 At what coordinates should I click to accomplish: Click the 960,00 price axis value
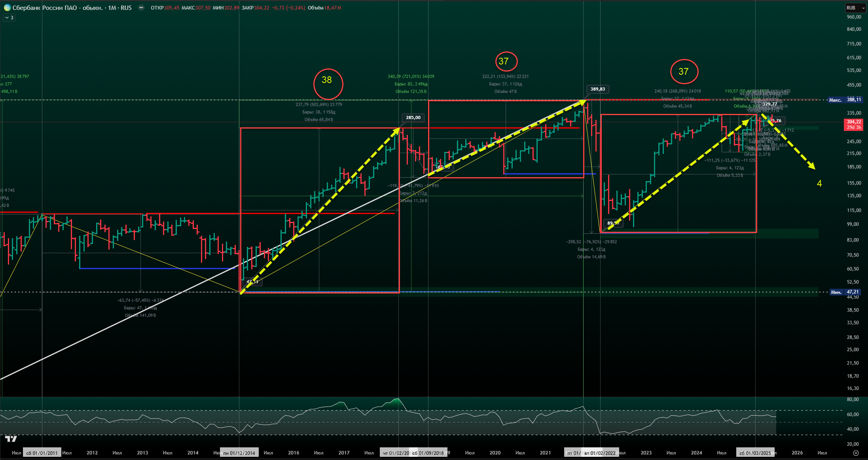(x=854, y=17)
